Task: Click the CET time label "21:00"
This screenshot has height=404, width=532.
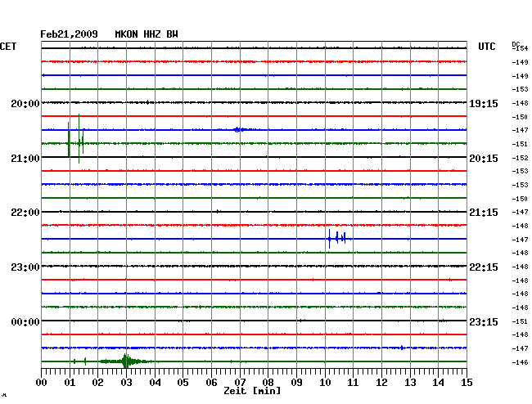Action: (x=25, y=159)
